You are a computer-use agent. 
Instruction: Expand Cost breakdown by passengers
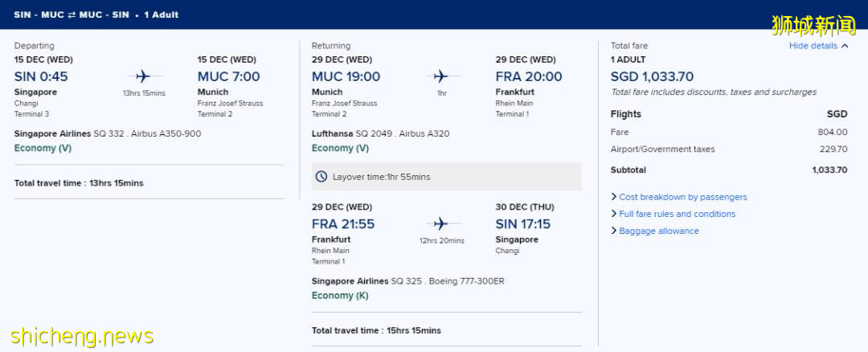682,197
